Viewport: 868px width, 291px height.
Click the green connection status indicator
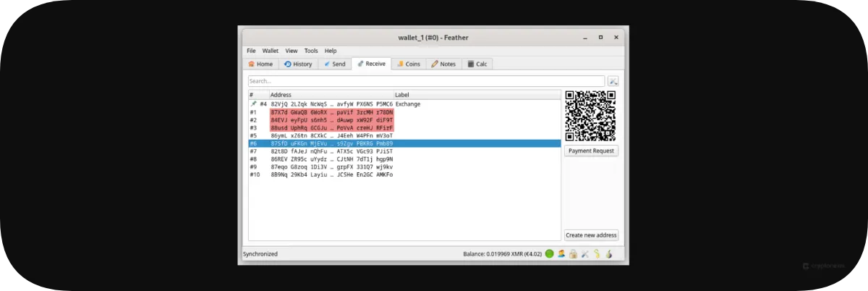[550, 254]
